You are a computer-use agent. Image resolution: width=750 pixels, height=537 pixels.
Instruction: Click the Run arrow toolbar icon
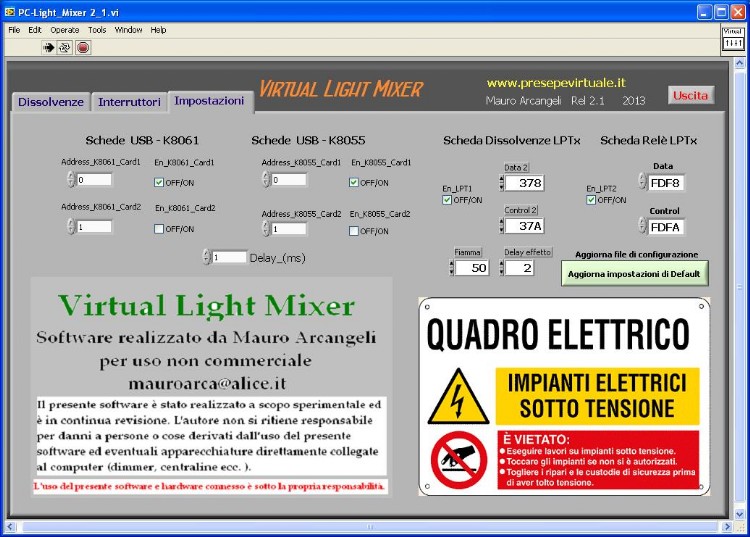tap(48, 48)
